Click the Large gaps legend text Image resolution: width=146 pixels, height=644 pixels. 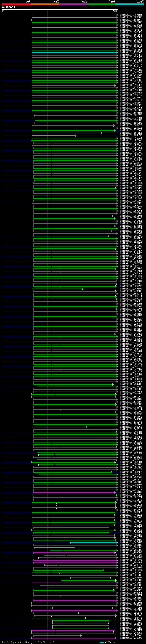[28, 642]
